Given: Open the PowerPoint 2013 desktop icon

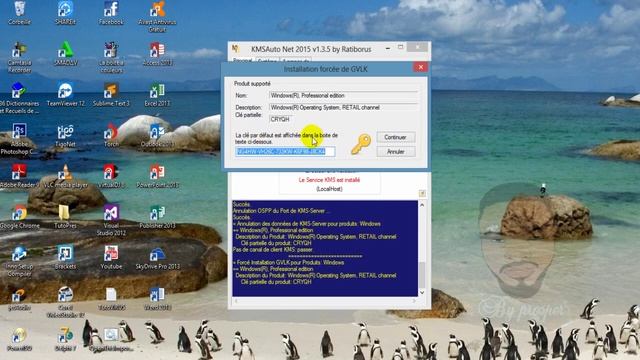Looking at the screenshot, I should click(157, 176).
